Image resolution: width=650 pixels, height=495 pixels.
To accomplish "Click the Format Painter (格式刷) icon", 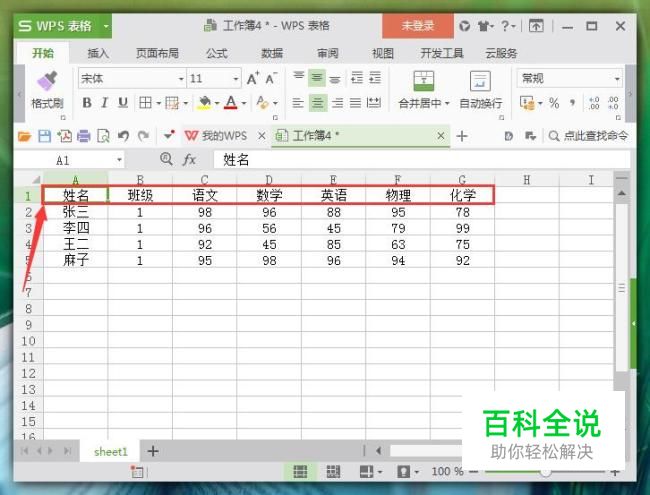I will coord(47,81).
